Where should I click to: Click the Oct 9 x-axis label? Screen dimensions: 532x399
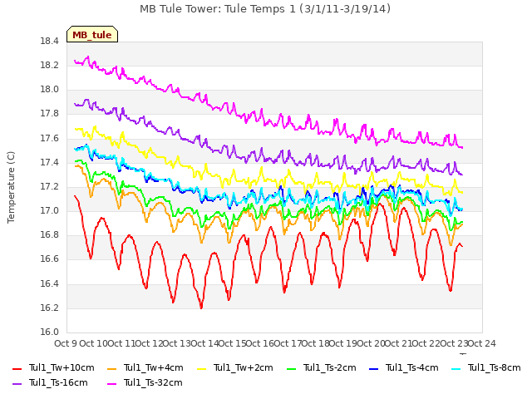66,343
